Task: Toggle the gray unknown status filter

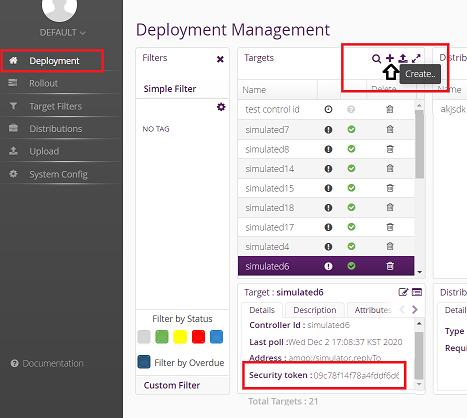Action: (144, 337)
